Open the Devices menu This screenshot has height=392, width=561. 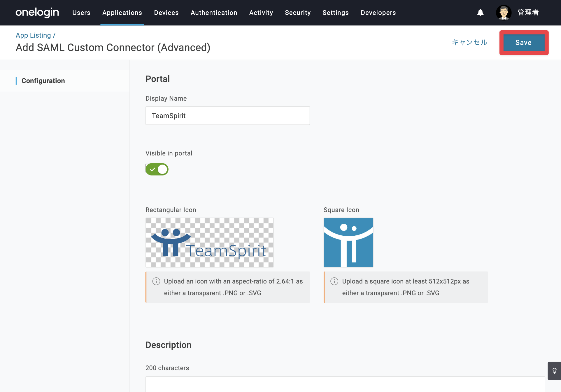click(x=166, y=13)
